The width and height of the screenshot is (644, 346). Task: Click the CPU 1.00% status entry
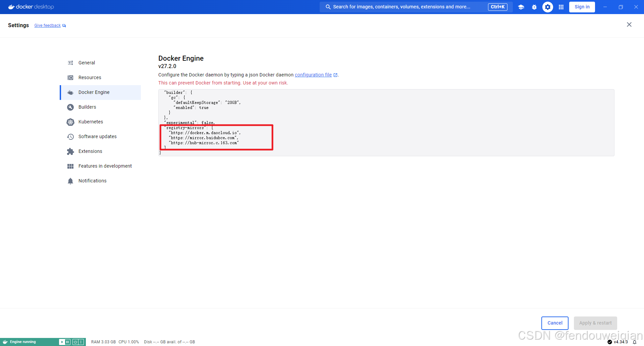[128, 342]
